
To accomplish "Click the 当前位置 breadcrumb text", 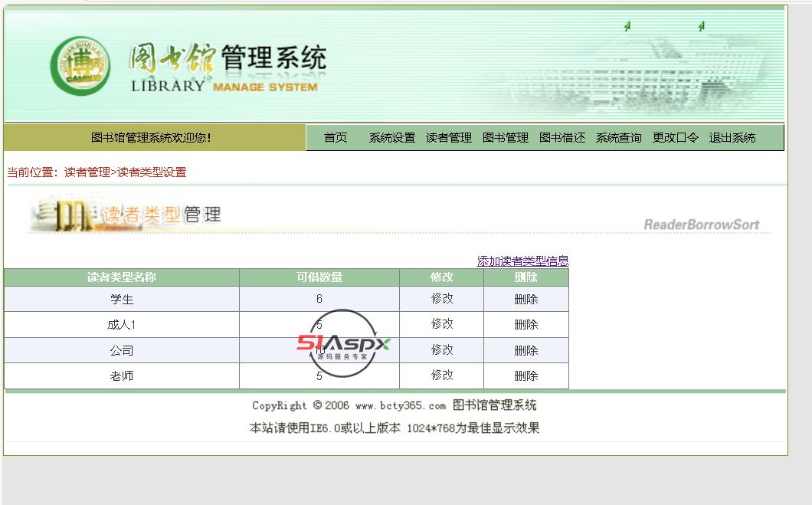I will [97, 172].
